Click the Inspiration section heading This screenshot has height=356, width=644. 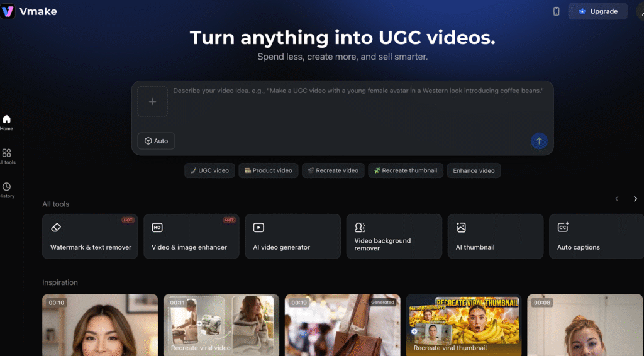[60, 282]
